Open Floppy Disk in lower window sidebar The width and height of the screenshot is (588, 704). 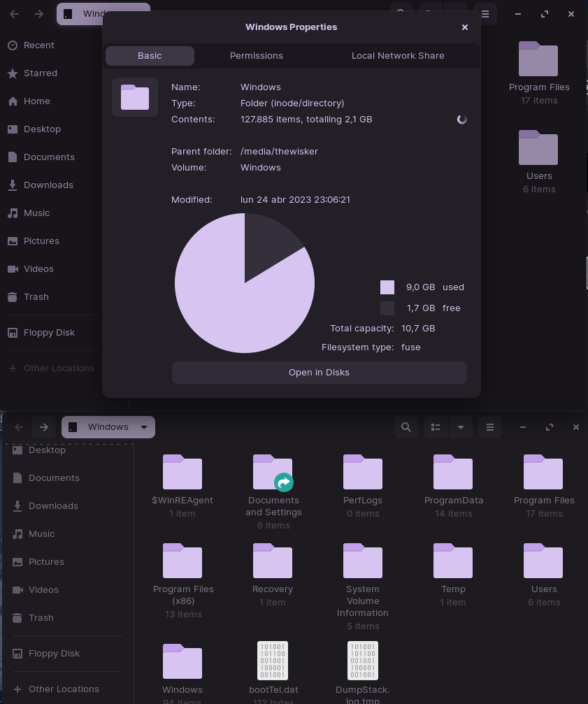tap(46, 654)
